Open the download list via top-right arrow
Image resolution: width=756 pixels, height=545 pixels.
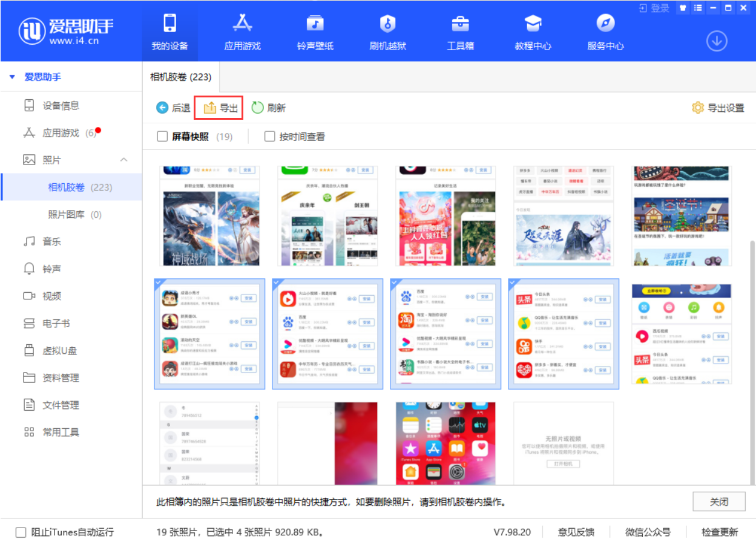coord(716,41)
